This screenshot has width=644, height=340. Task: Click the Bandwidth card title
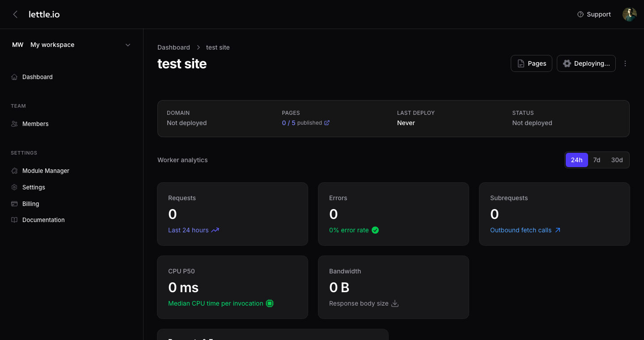(345, 271)
